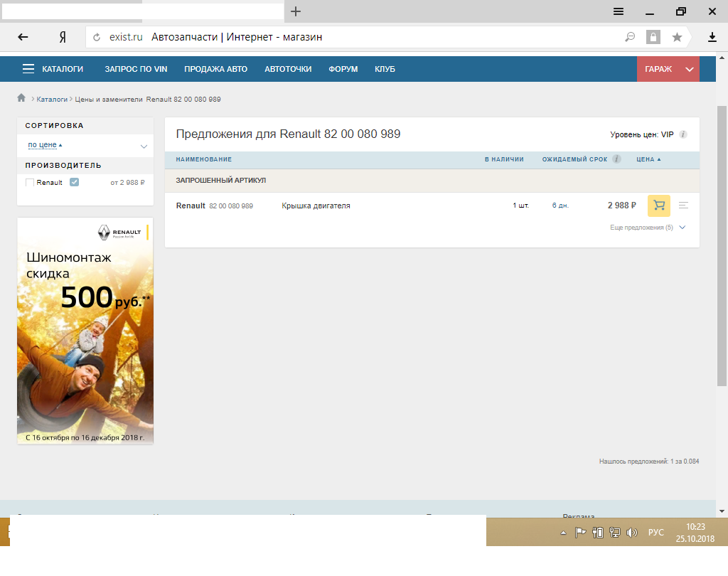
Task: Click info icon next to Уровень цен VIP
Action: (x=683, y=134)
